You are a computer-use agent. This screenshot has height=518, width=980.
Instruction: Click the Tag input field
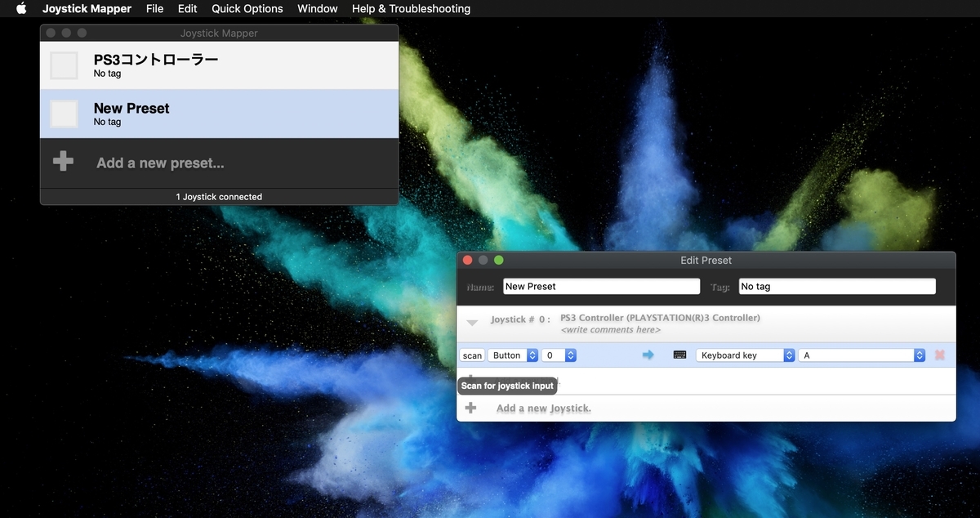click(837, 287)
